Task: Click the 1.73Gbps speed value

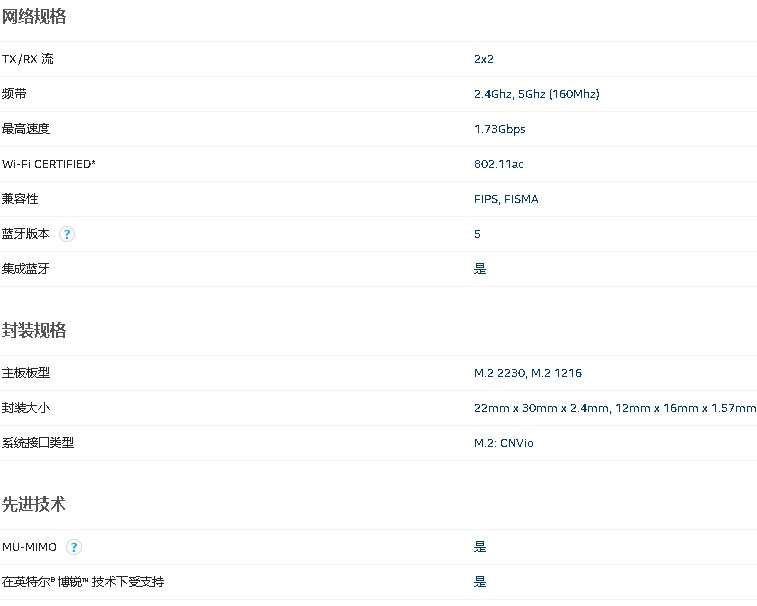Action: pyautogui.click(x=499, y=129)
